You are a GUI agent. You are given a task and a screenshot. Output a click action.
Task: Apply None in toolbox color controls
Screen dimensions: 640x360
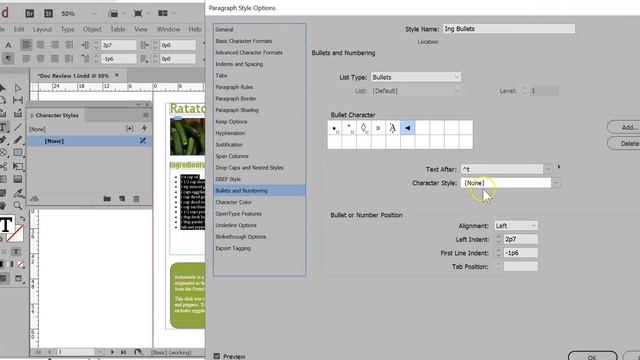21,264
